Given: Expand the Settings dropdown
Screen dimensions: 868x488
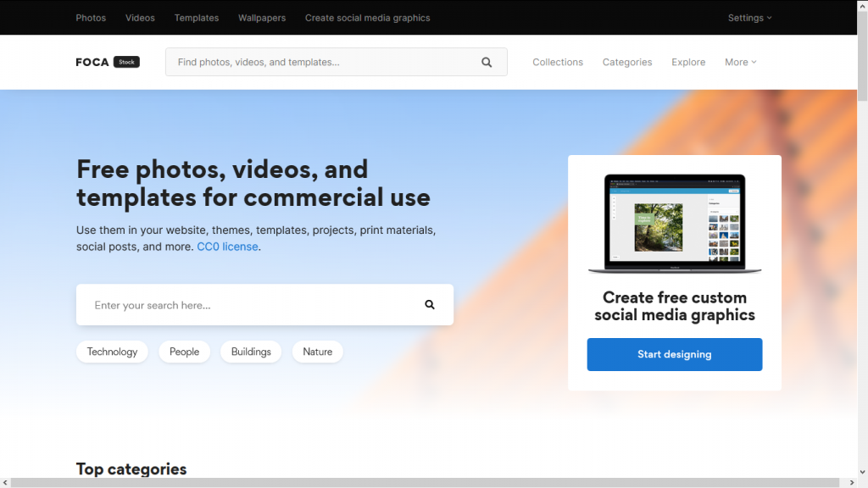Looking at the screenshot, I should click(749, 18).
